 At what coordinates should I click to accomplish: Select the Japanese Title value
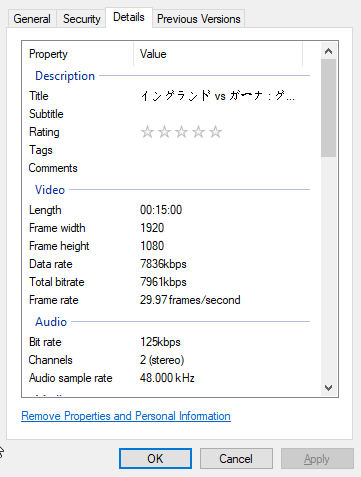pyautogui.click(x=218, y=96)
